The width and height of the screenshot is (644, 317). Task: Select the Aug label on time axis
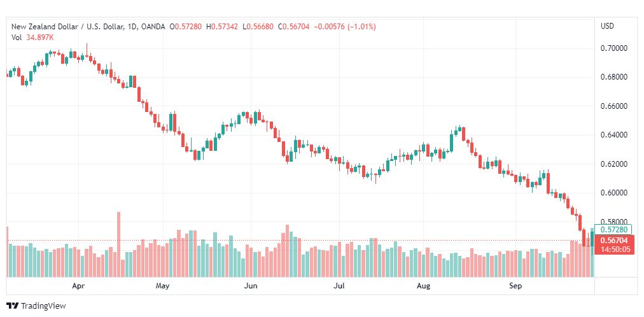(x=423, y=286)
